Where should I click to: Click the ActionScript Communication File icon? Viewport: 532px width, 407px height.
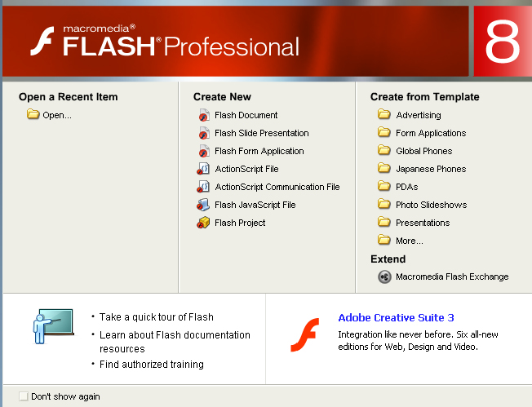(203, 187)
